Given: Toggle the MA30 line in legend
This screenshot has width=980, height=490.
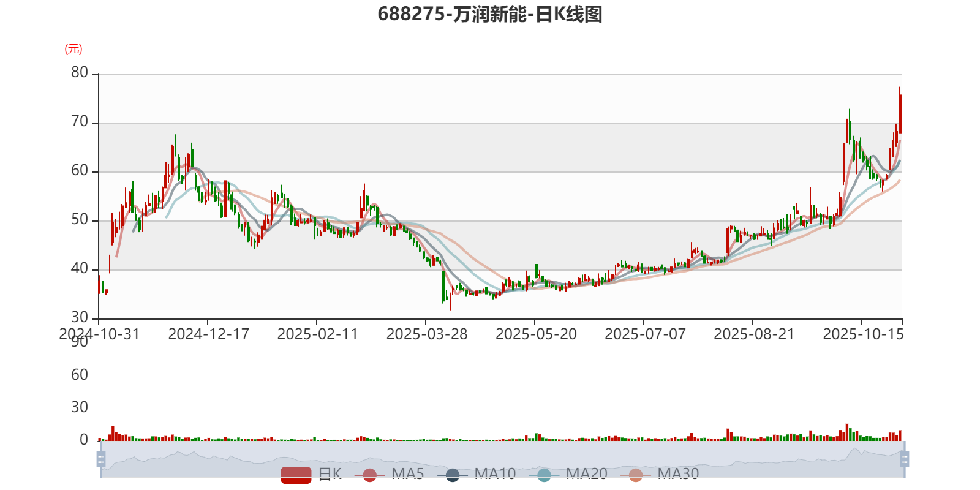Looking at the screenshot, I should 660,474.
